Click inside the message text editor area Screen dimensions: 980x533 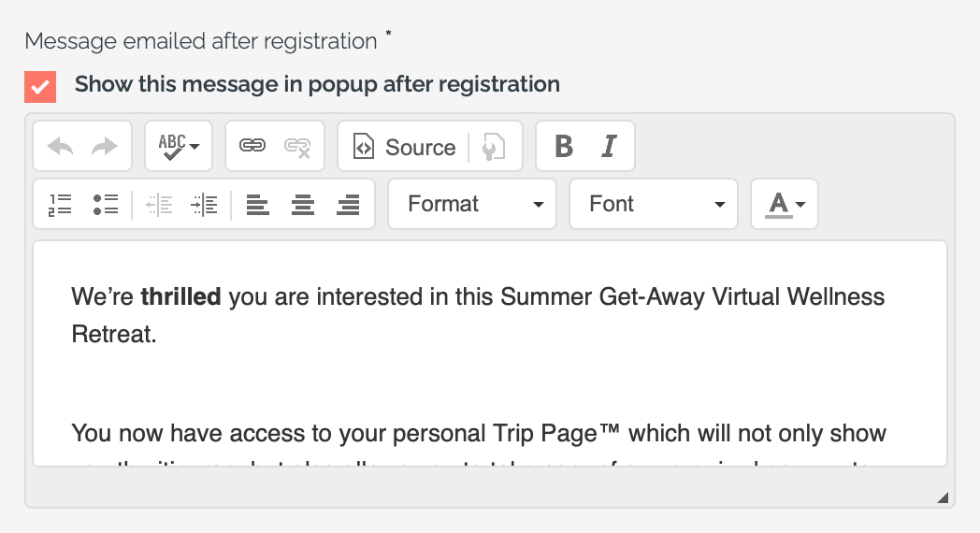point(490,353)
